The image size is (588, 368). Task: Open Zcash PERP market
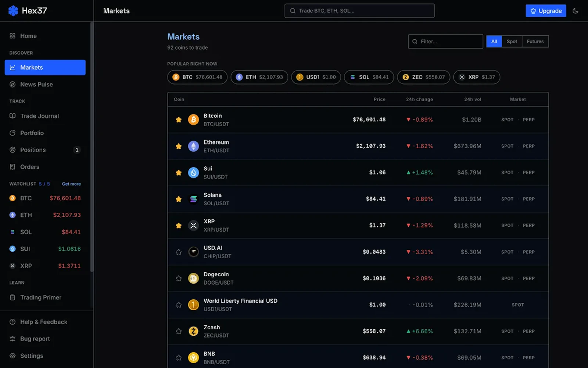click(x=528, y=331)
